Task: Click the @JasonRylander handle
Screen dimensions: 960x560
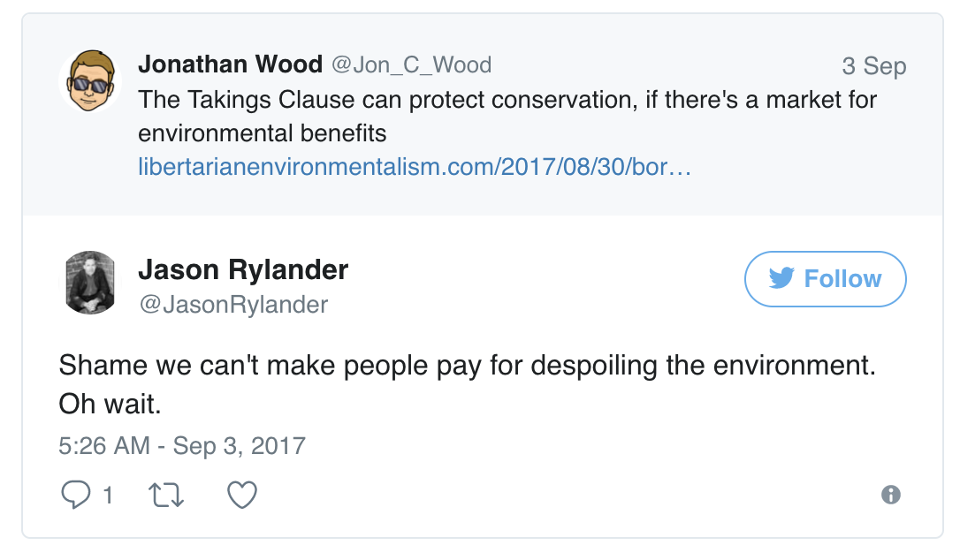Action: [x=233, y=305]
